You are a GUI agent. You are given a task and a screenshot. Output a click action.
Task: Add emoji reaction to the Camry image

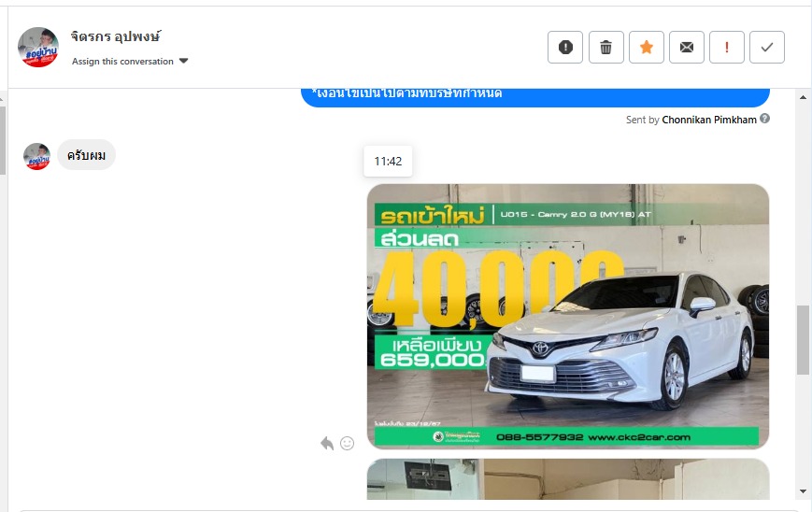tap(347, 443)
